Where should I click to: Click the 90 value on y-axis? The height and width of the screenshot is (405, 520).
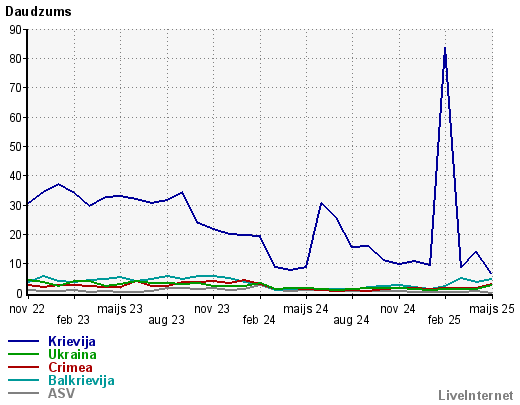click(15, 30)
